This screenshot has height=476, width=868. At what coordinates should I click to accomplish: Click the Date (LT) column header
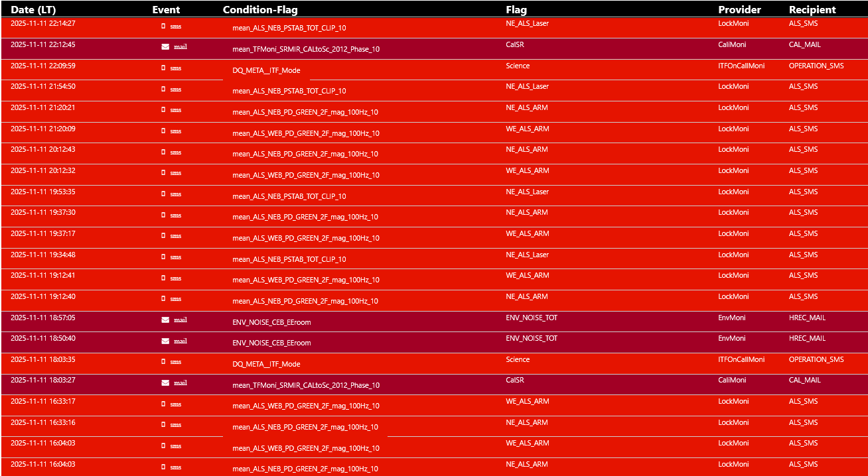[33, 10]
